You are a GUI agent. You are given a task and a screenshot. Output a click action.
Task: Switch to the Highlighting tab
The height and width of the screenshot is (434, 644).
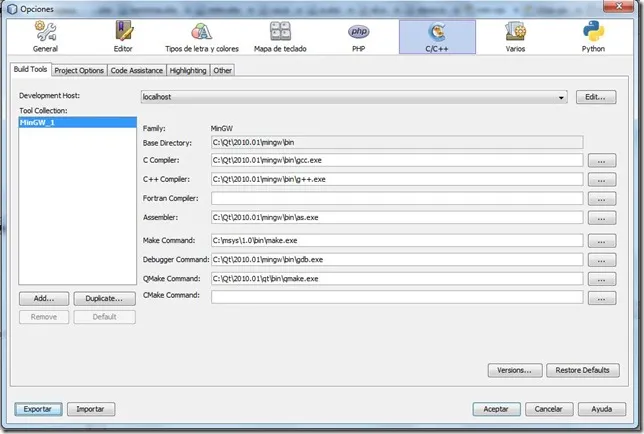click(x=188, y=71)
